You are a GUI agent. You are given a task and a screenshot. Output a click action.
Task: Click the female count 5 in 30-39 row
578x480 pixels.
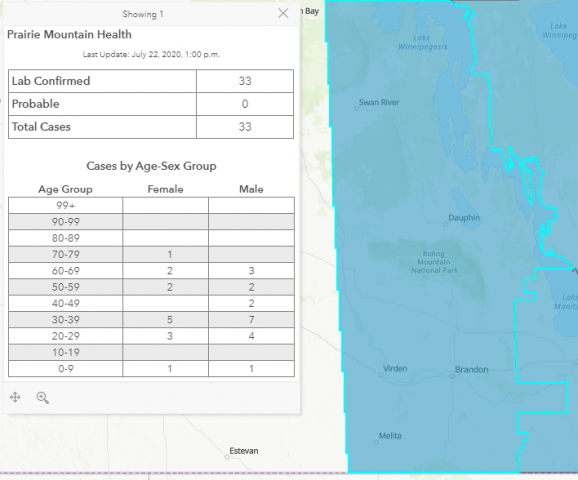coord(170,320)
